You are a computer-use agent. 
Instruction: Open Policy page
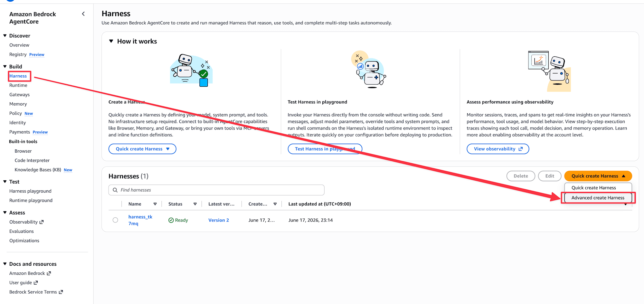15,113
